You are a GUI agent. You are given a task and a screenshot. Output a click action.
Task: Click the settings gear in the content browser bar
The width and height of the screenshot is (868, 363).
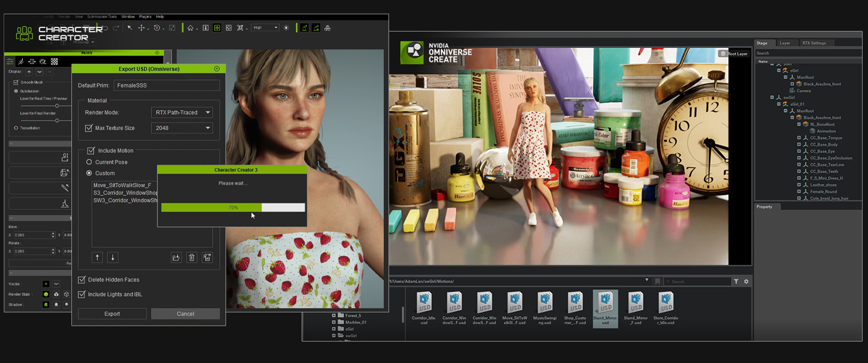[x=746, y=281]
